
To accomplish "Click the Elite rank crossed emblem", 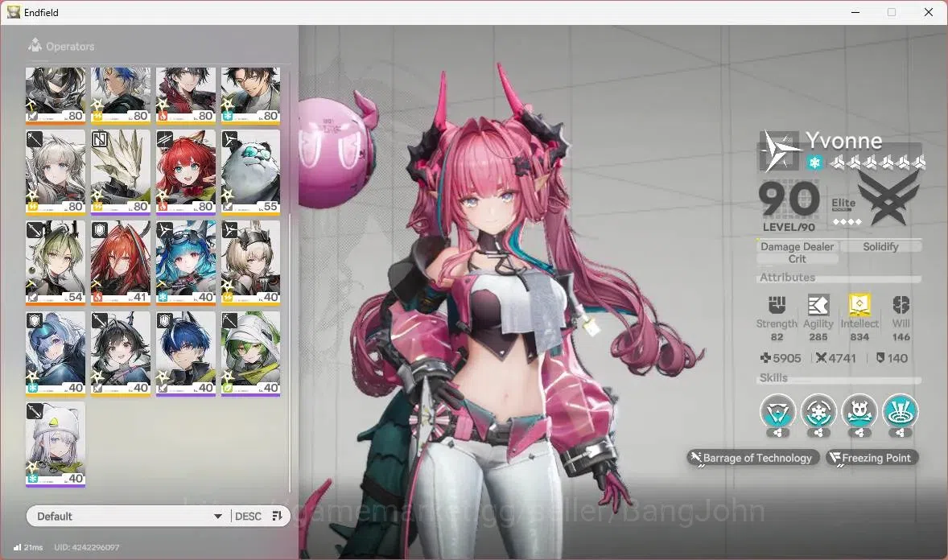I will 888,198.
